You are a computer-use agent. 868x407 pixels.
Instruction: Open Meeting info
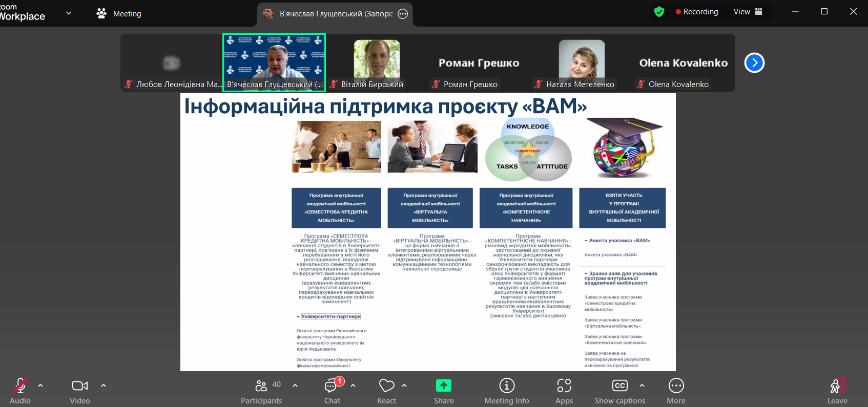pos(507,391)
